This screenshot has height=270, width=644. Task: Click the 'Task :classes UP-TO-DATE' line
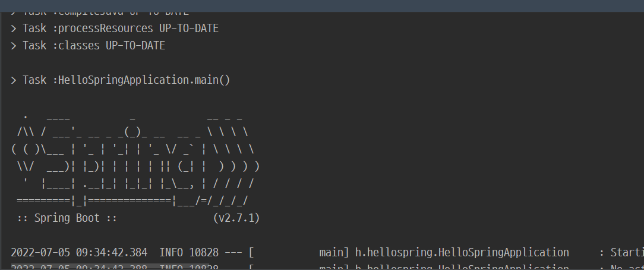click(x=88, y=46)
